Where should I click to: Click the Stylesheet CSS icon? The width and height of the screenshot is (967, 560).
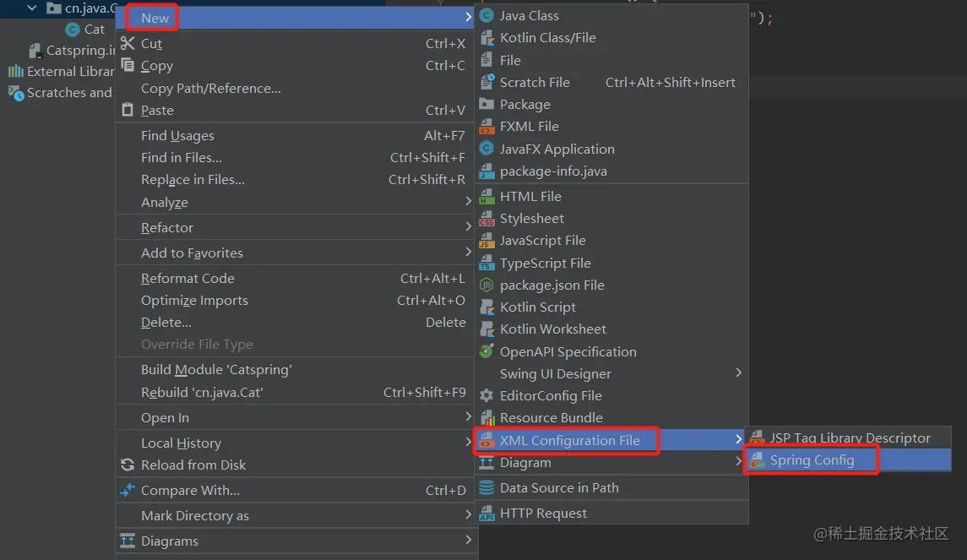(x=486, y=218)
